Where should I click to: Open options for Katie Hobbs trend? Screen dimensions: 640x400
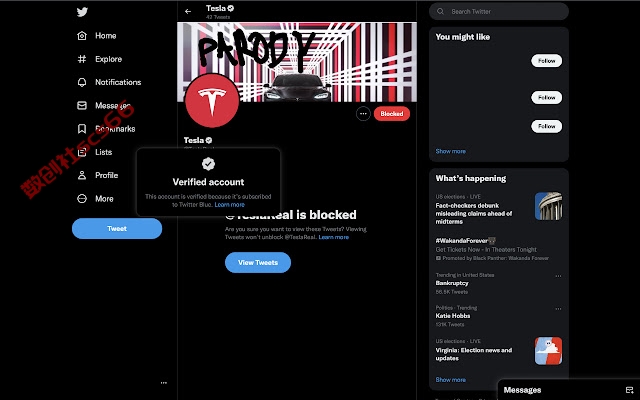558,309
